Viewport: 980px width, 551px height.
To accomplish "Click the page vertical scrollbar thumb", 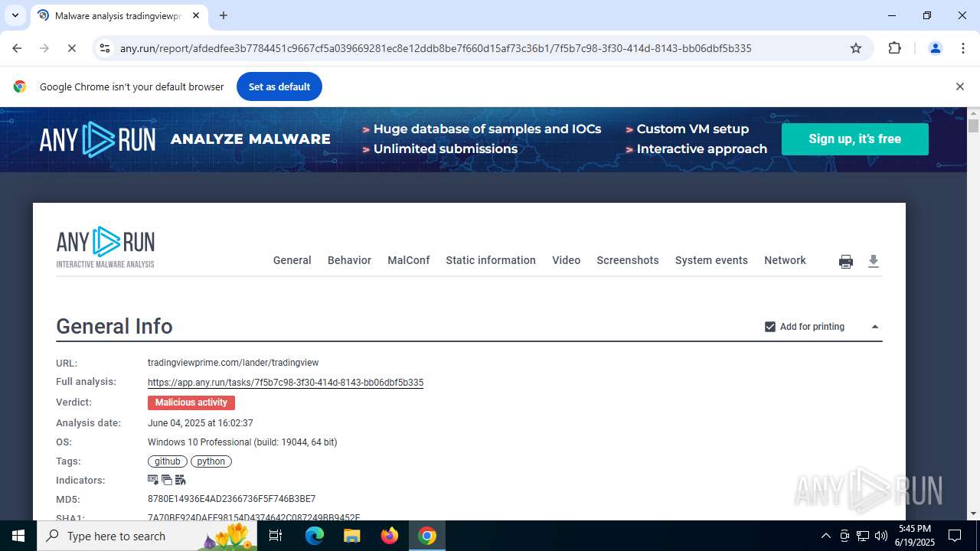I will coord(973,126).
